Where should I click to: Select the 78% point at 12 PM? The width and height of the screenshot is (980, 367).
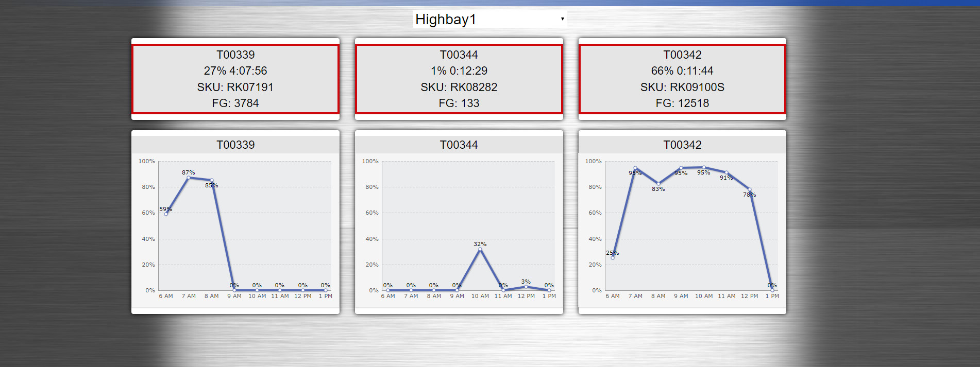tap(750, 189)
